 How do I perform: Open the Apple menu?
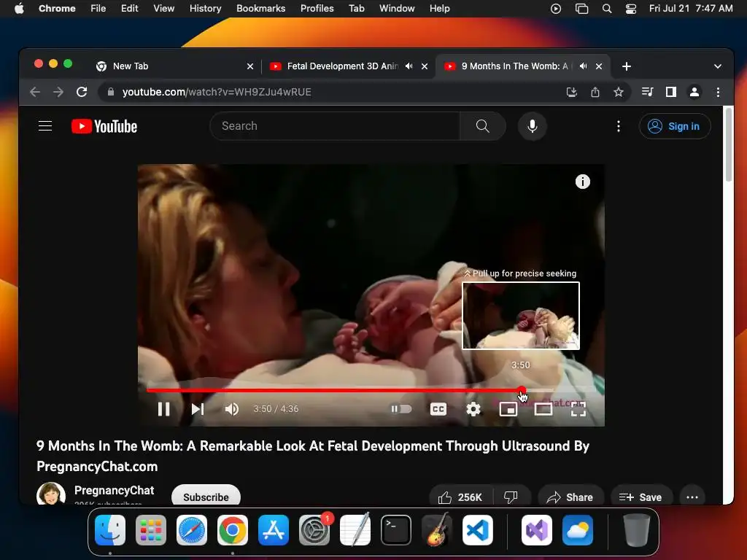(x=19, y=9)
